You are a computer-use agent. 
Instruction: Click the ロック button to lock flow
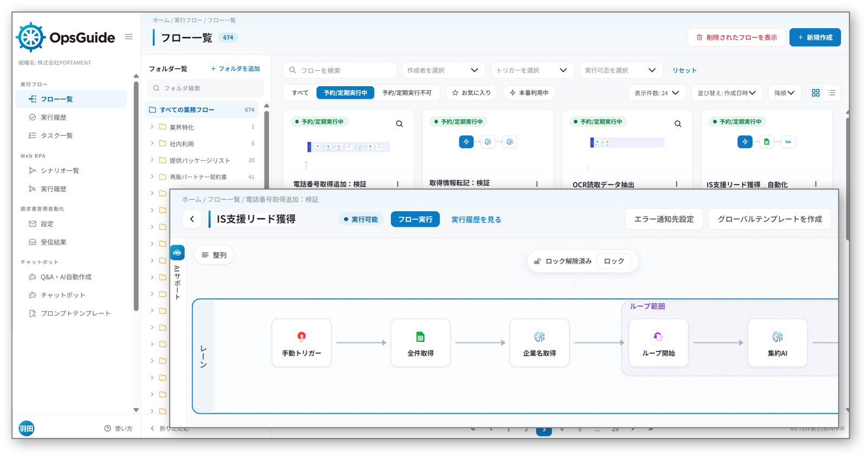(614, 261)
